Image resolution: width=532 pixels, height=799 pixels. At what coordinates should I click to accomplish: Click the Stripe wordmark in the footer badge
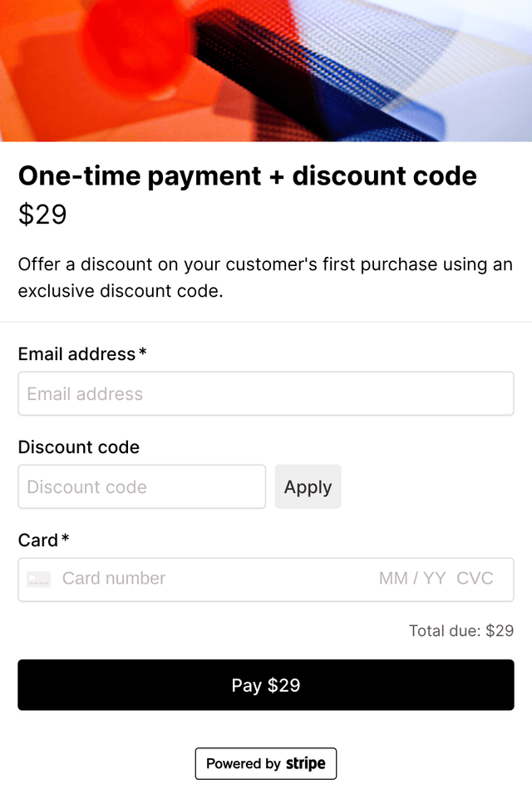(305, 762)
